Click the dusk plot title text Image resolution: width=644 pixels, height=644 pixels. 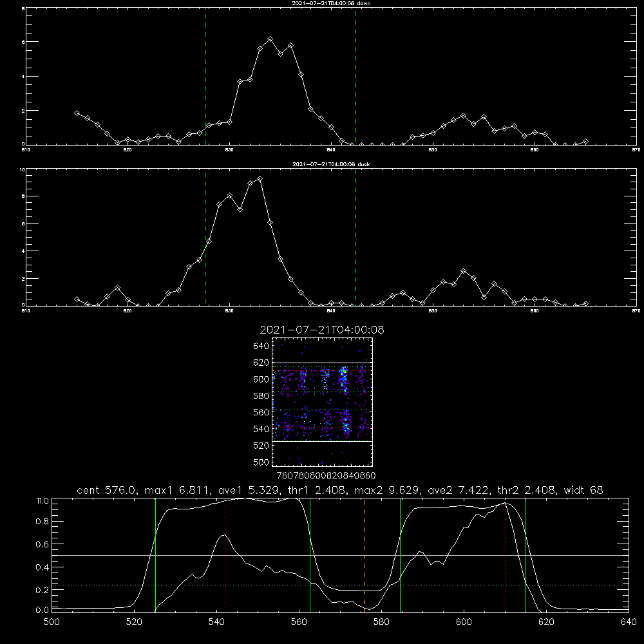331,164
